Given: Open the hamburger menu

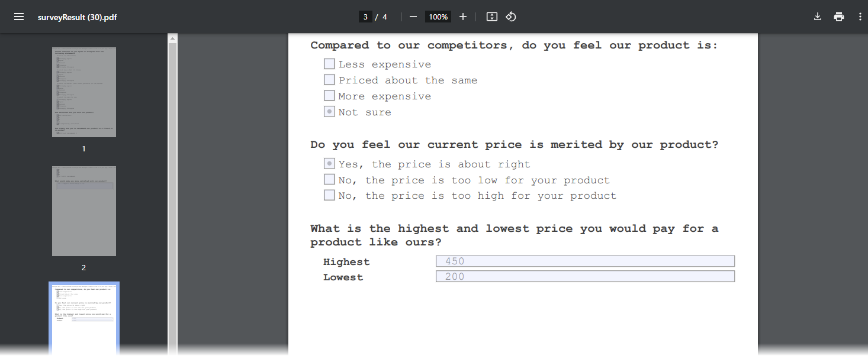Looking at the screenshot, I should coord(20,17).
